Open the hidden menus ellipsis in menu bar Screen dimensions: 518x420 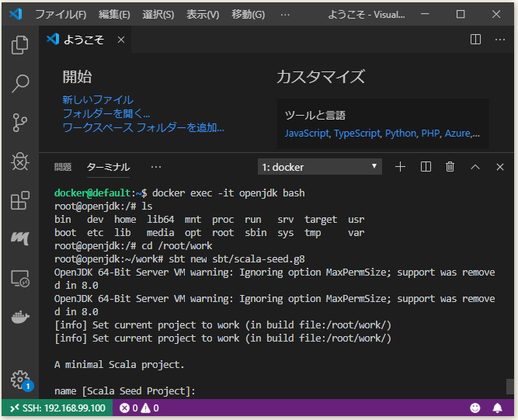pyautogui.click(x=285, y=15)
